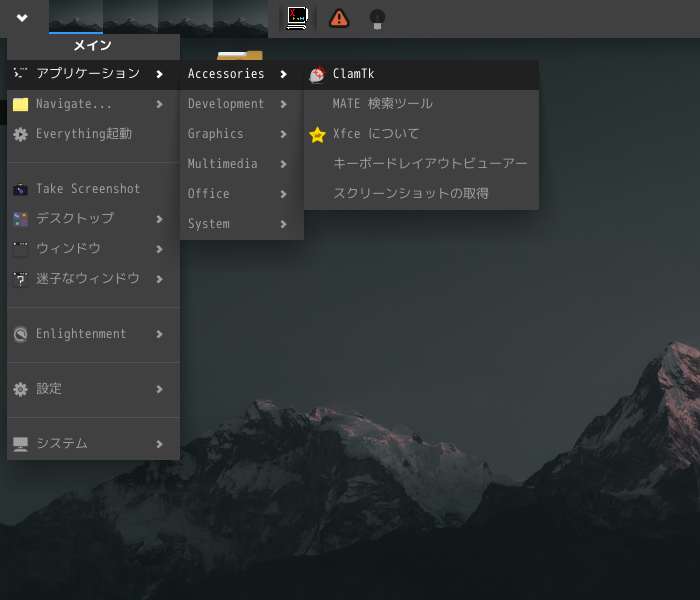The height and width of the screenshot is (600, 700).
Task: Launch キーボードレイアウトビューアー
Action: [421, 164]
